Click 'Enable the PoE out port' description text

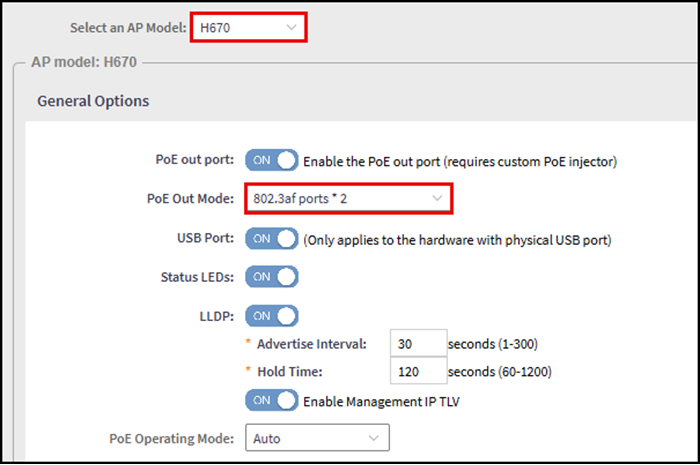tap(460, 162)
